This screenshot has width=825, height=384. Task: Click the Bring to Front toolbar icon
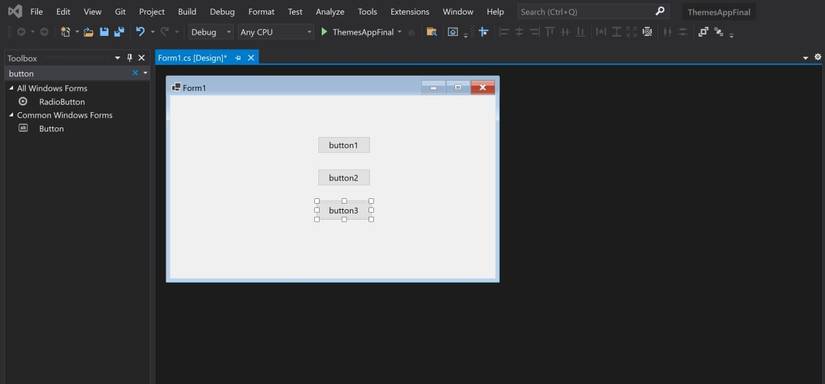tap(703, 32)
